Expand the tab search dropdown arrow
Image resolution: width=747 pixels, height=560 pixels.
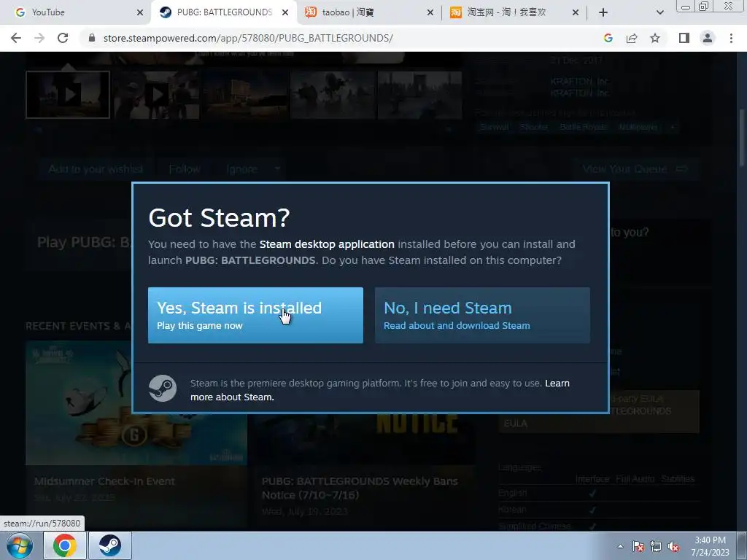tap(659, 12)
